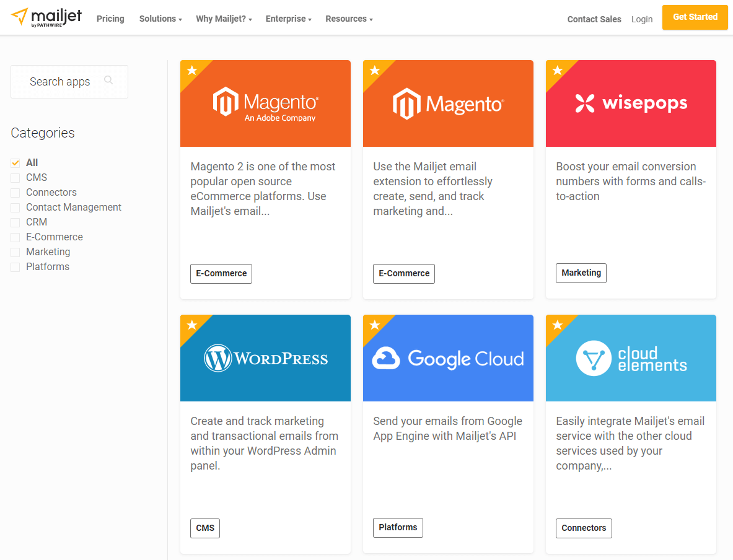The image size is (733, 560).
Task: Click the second Magento logo banner
Action: 449,103
